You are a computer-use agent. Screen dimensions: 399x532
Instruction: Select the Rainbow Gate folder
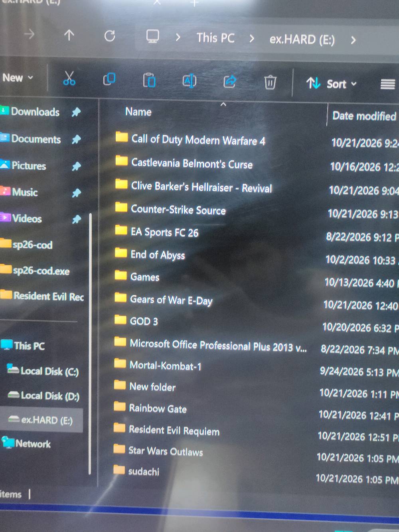(150, 408)
